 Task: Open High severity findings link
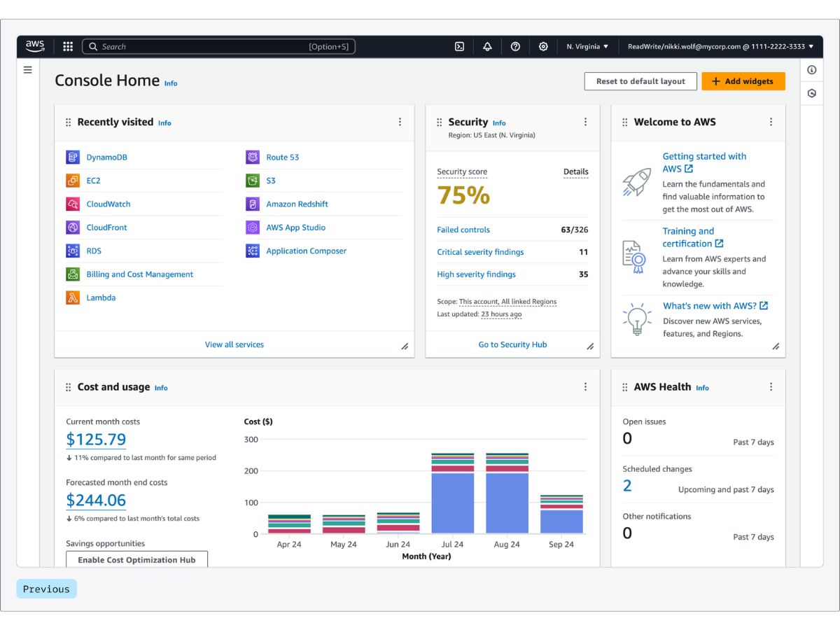coord(476,274)
